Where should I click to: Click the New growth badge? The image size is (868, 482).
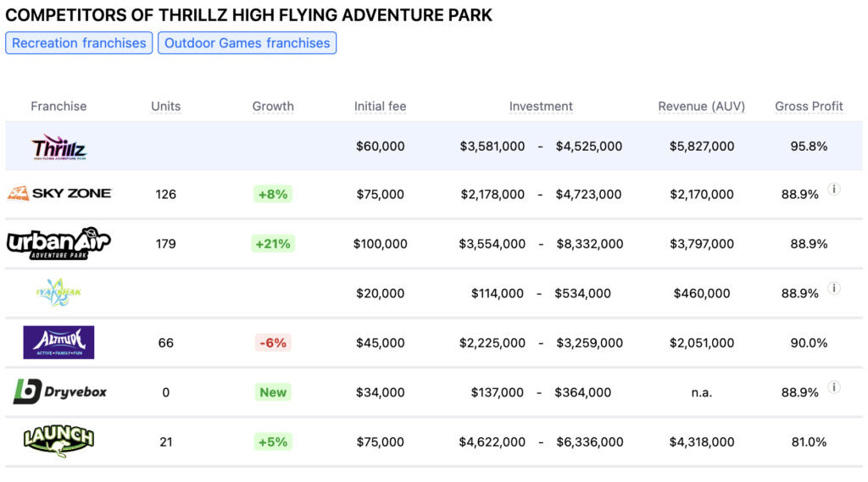pyautogui.click(x=273, y=392)
